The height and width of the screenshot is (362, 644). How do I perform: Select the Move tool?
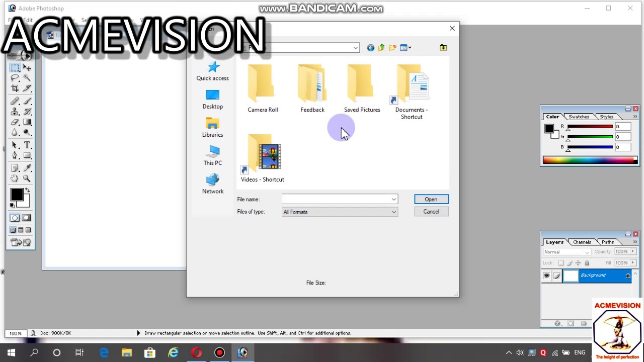pyautogui.click(x=27, y=68)
